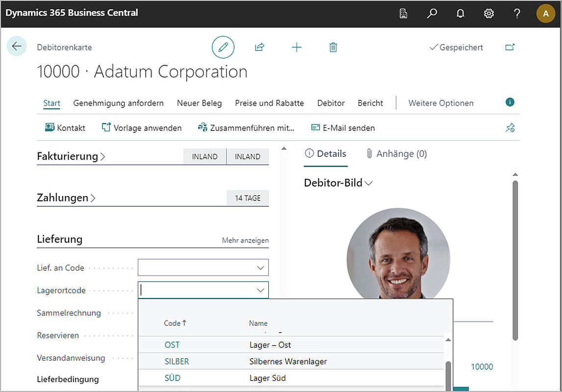562x392 pixels.
Task: Click the company building icon in header
Action: coord(403,14)
